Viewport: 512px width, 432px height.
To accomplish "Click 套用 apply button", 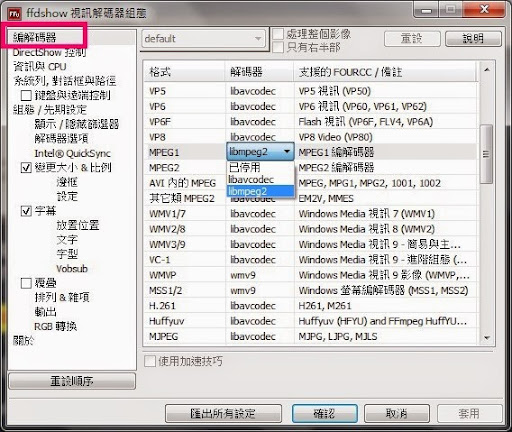I will [x=469, y=414].
